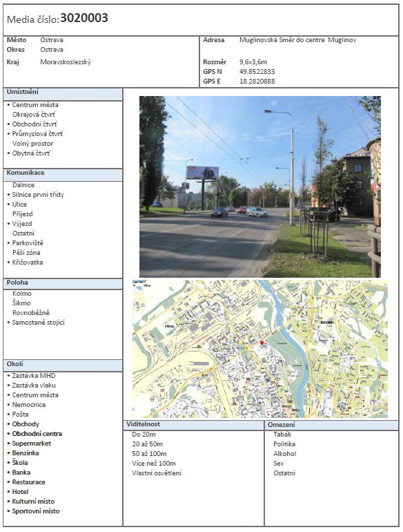Image resolution: width=403 pixels, height=532 pixels.
Task: Click the Umístnění section header
Action: pyautogui.click(x=63, y=93)
